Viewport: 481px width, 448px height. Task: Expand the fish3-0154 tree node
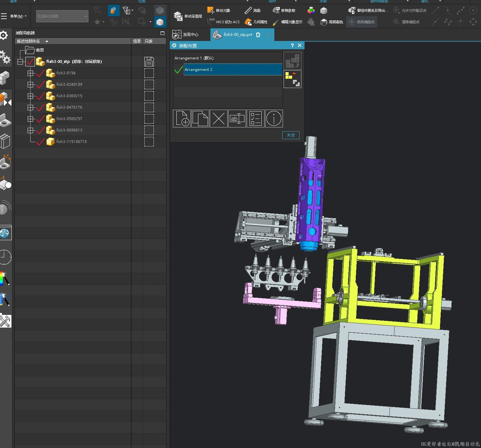click(x=31, y=73)
